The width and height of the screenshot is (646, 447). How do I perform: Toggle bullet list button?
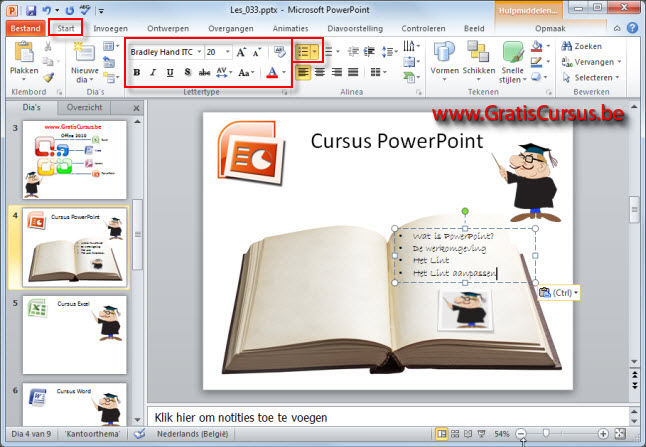(x=303, y=51)
